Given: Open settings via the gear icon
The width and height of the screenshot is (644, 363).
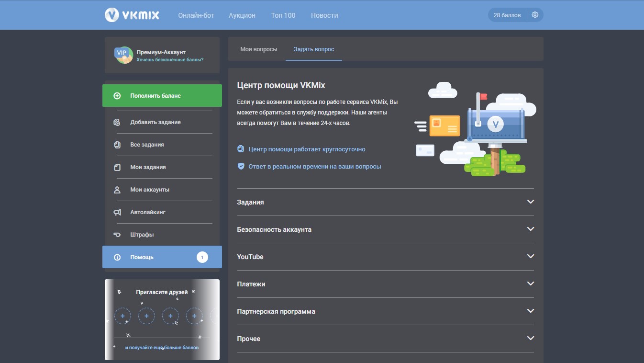Looking at the screenshot, I should coord(535,15).
